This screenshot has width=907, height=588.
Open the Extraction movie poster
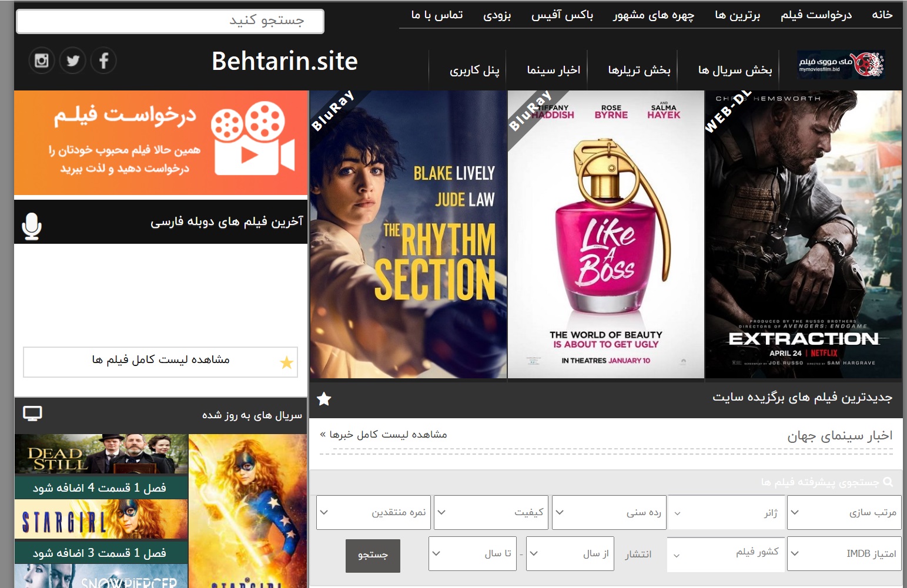tap(804, 234)
